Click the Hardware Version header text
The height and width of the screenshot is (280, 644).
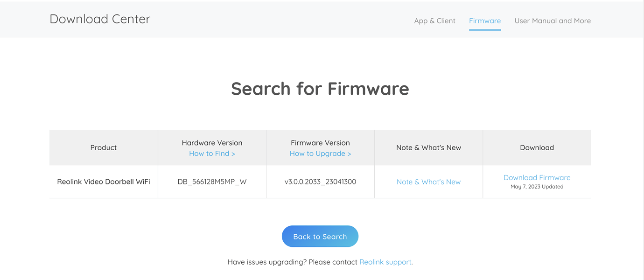(212, 143)
